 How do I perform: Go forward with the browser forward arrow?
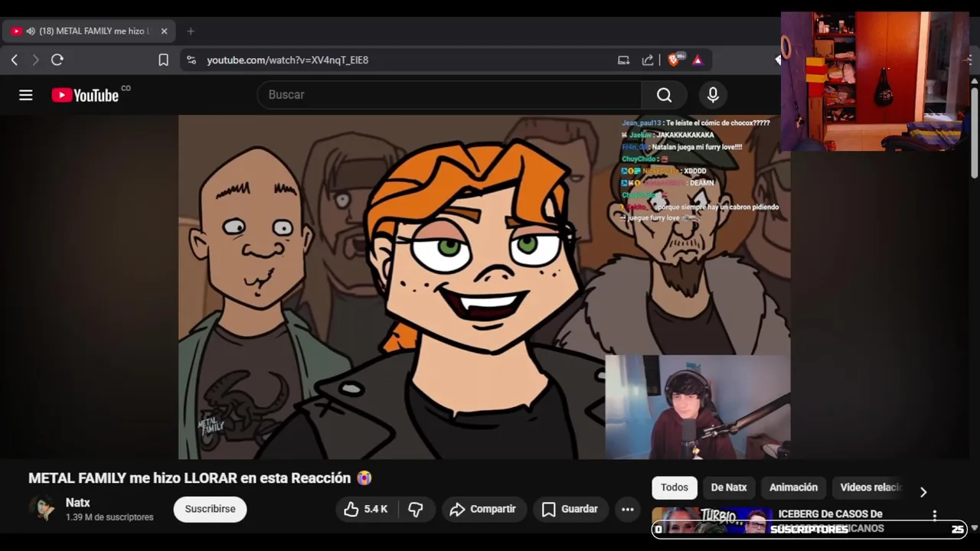coord(35,60)
